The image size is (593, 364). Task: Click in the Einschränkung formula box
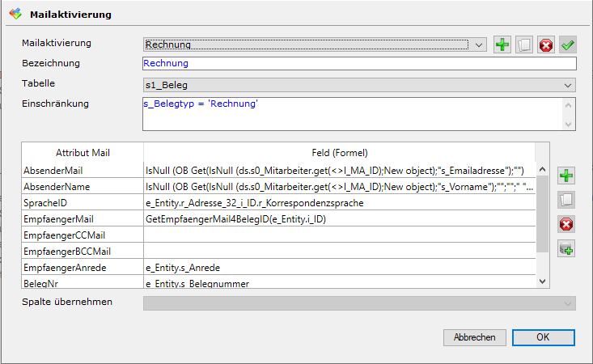click(x=352, y=113)
